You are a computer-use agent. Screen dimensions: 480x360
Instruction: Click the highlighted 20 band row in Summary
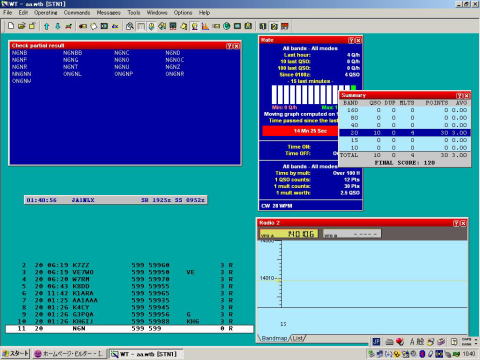[x=405, y=132]
